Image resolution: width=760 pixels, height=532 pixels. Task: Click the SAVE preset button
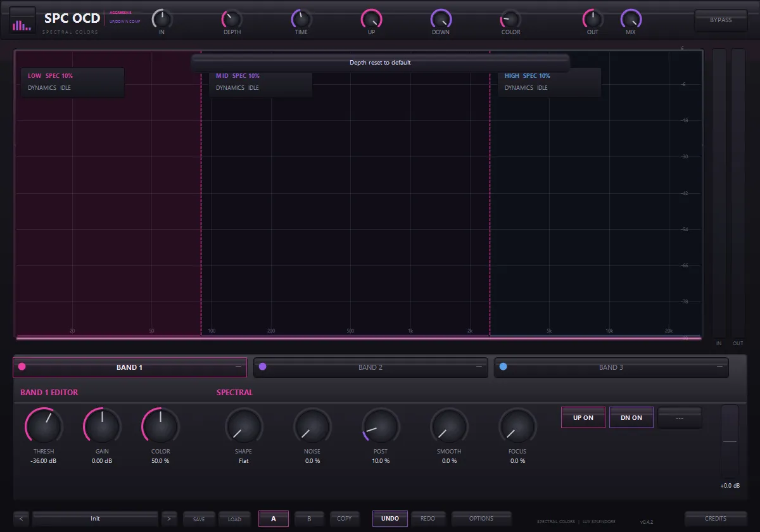(x=199, y=519)
